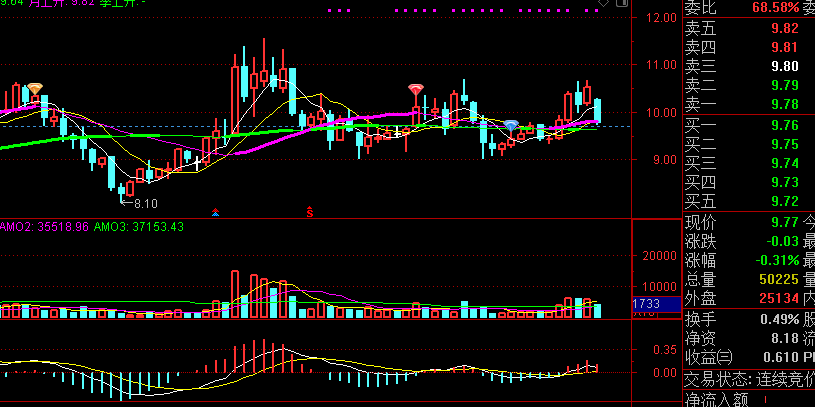Viewport: 815px width, 407px height.
Task: Click the 净资 value 8.18
Action: point(785,338)
